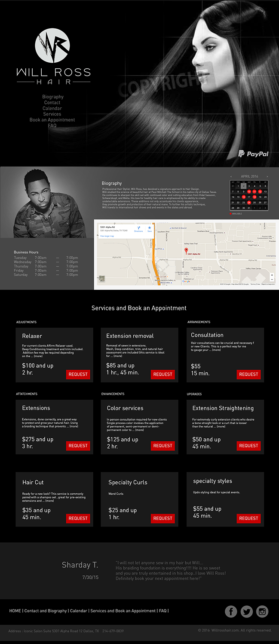Click the APRIL 2016 calendar header
Viewport: 279px width, 644px height.
[x=249, y=176]
